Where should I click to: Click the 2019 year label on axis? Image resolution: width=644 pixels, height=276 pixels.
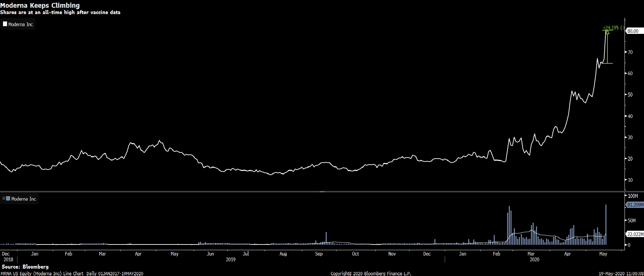(x=230, y=260)
